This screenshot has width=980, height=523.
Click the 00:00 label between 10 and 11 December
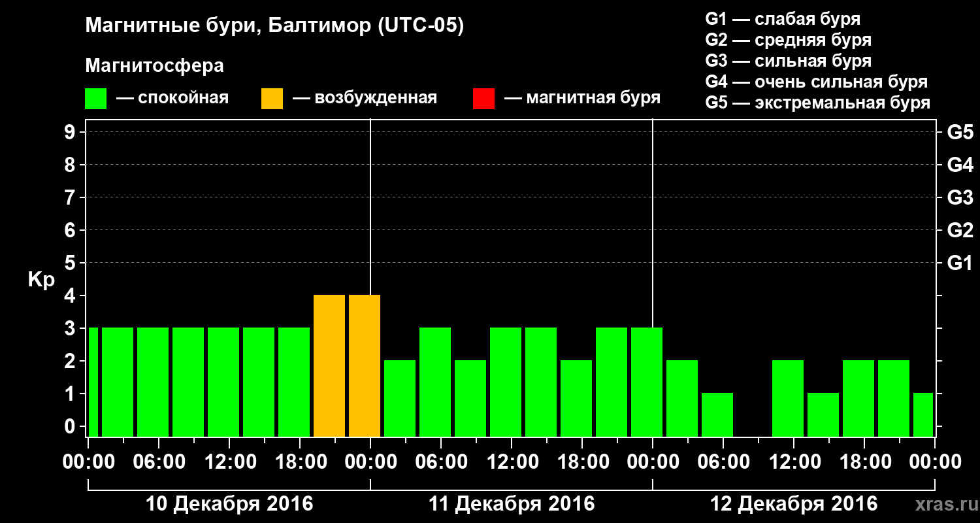coord(370,462)
